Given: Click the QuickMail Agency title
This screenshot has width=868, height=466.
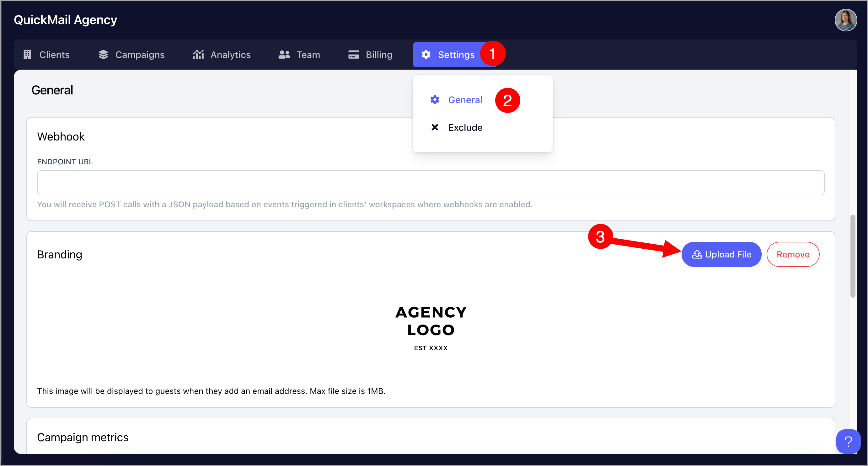Looking at the screenshot, I should [x=65, y=20].
